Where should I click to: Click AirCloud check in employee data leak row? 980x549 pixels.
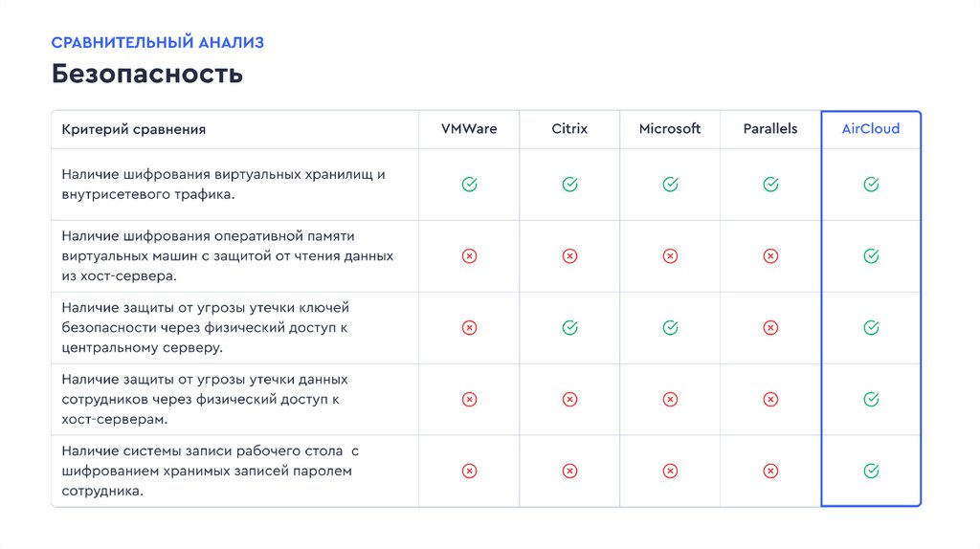(871, 399)
